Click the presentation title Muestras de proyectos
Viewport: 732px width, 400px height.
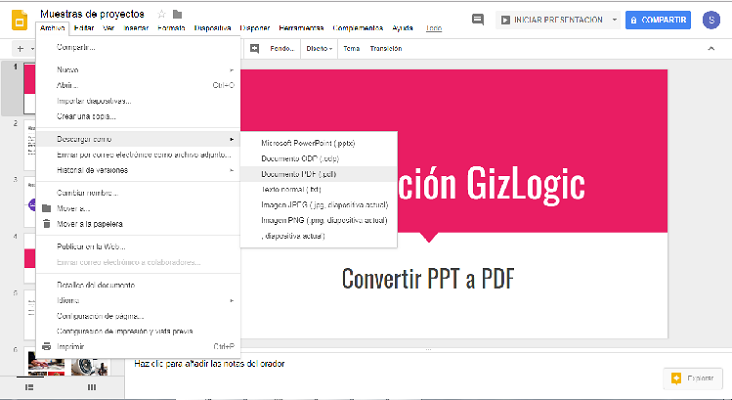[x=92, y=14]
